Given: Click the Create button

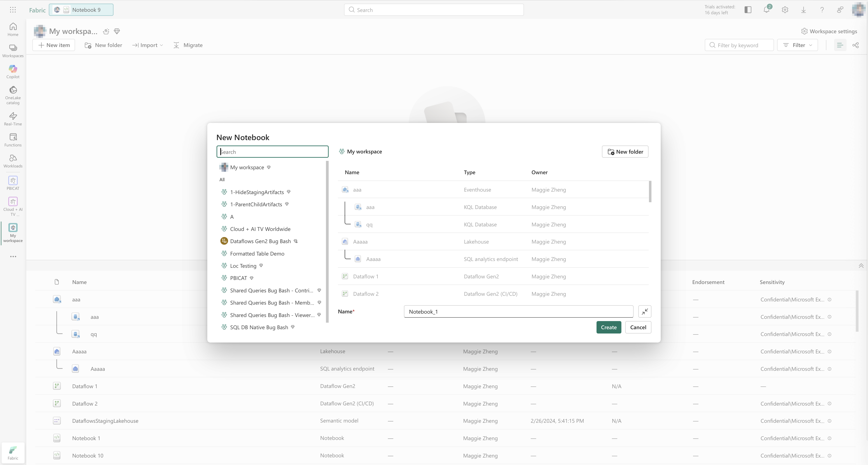Looking at the screenshot, I should click(609, 327).
